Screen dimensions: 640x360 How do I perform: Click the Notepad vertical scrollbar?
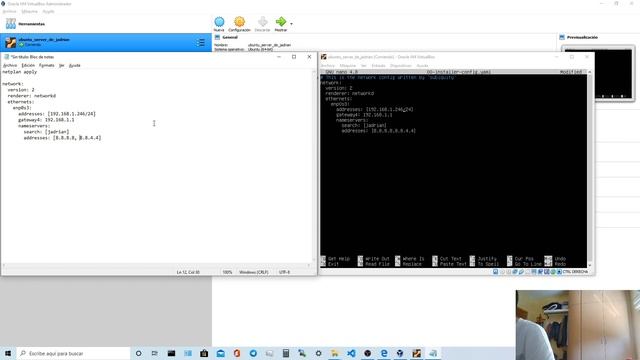[314, 165]
